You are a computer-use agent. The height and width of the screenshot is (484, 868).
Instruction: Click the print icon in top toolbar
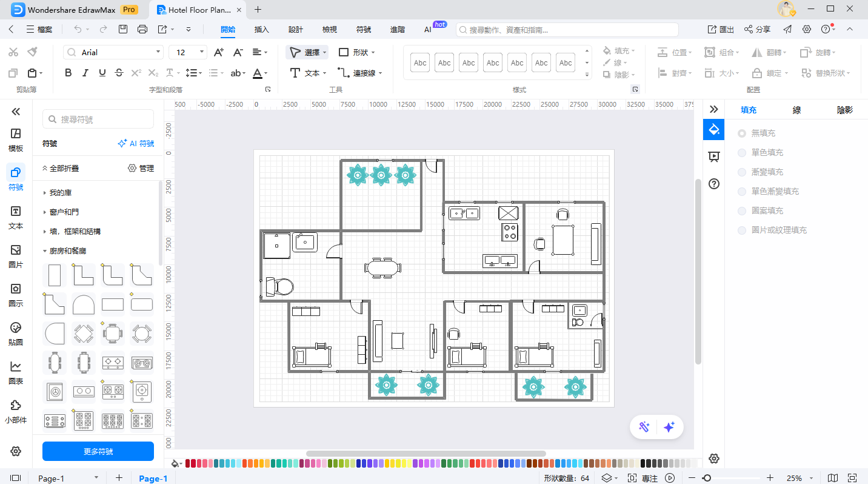142,29
